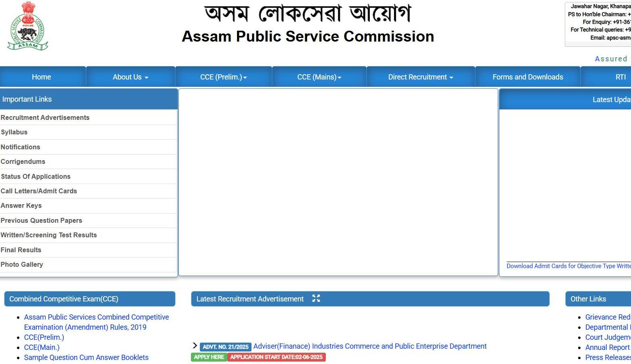Open the Notifications link in Important Links
The height and width of the screenshot is (364, 631).
click(x=21, y=147)
